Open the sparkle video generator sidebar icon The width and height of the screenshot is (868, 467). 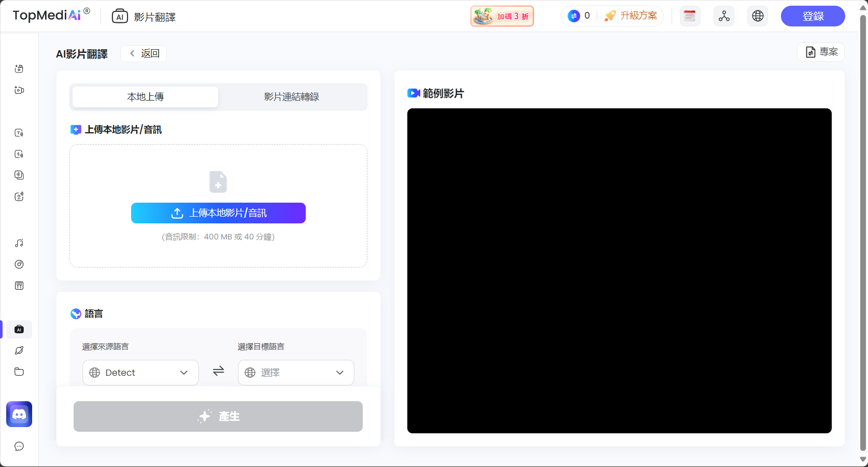click(19, 69)
